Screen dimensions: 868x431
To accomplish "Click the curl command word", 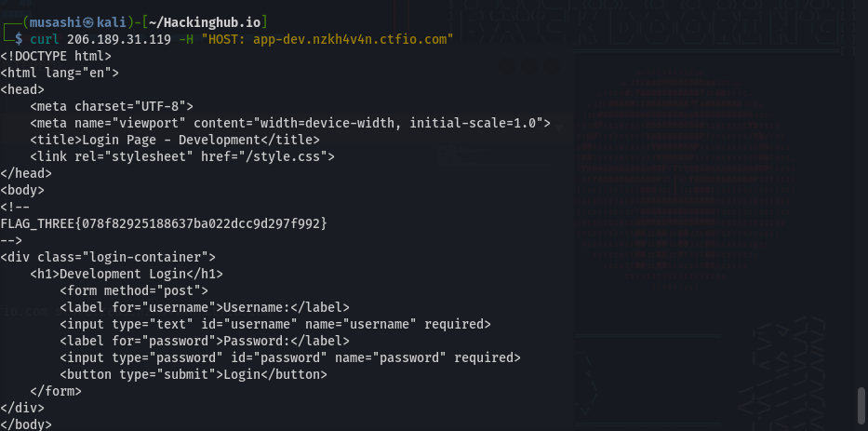I will click(x=45, y=39).
